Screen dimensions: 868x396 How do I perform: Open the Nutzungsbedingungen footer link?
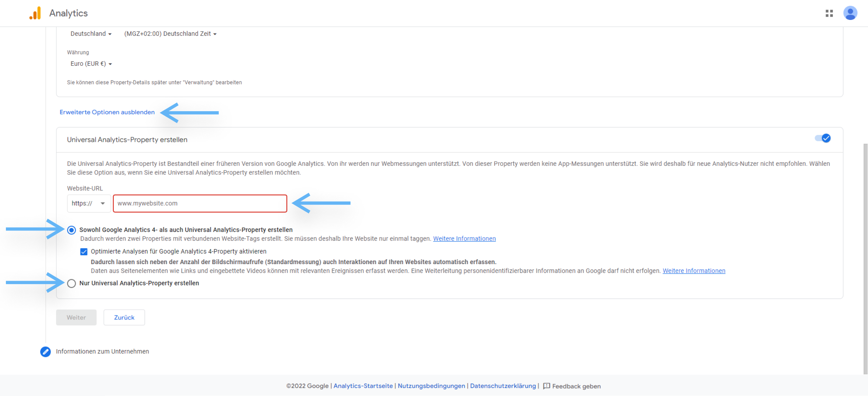(x=431, y=386)
